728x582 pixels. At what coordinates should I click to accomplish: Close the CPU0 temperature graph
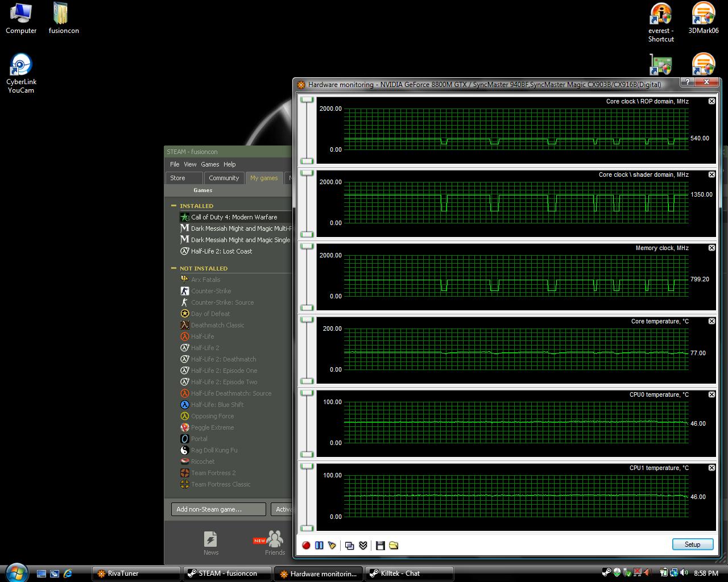[x=712, y=394]
